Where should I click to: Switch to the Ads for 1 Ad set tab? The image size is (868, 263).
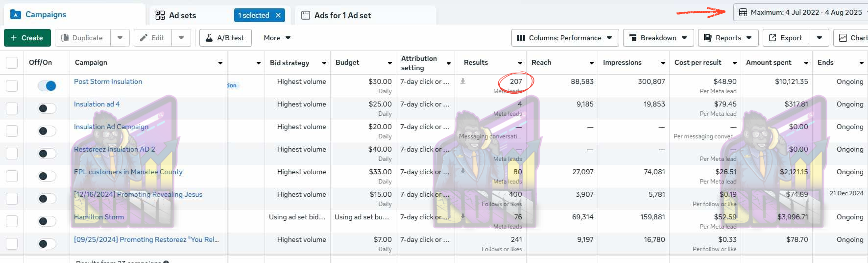pyautogui.click(x=342, y=15)
